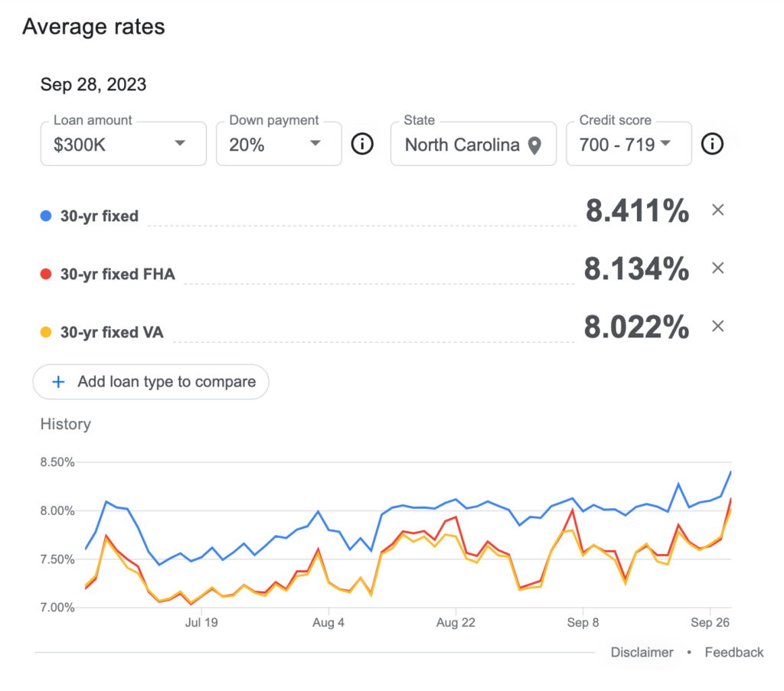
Task: Remove the 30-yr fixed VA row
Action: 718,326
